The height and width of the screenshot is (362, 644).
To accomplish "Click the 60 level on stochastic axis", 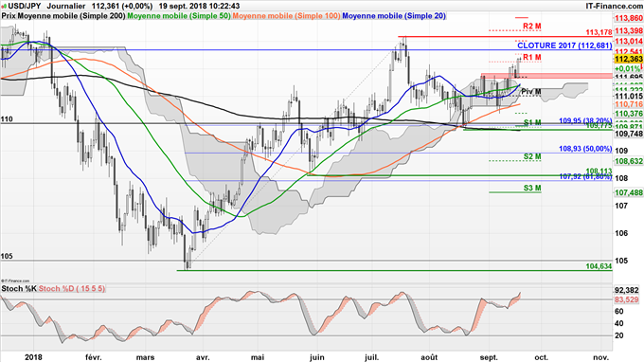I will coord(619,312).
